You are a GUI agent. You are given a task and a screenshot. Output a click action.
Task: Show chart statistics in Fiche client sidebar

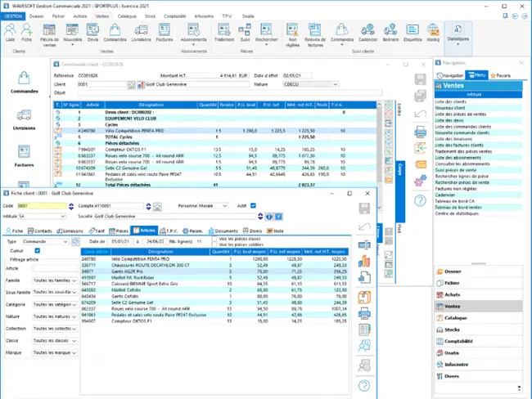point(364,261)
